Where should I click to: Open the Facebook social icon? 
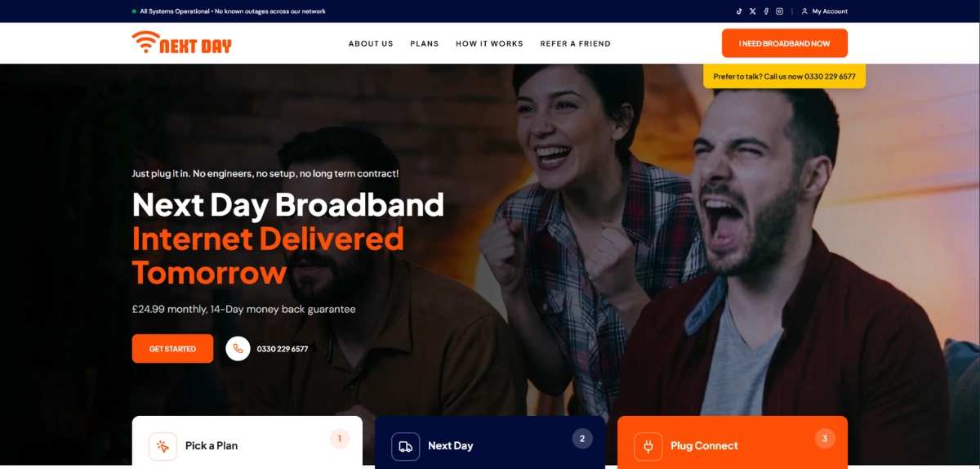(x=766, y=11)
